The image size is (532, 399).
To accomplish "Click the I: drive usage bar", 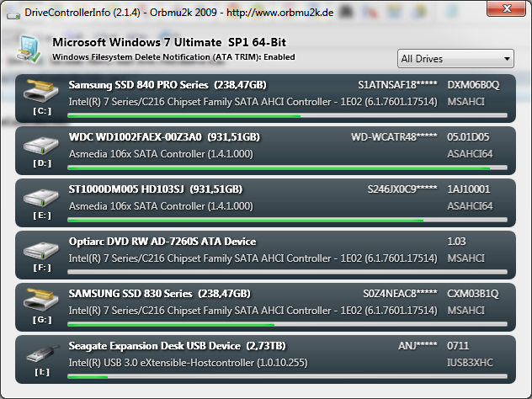I will pos(287,376).
